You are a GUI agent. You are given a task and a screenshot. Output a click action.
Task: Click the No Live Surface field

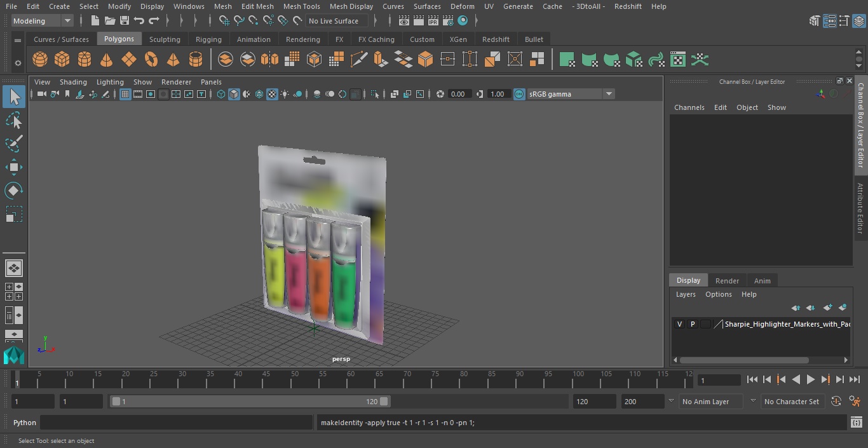(336, 21)
